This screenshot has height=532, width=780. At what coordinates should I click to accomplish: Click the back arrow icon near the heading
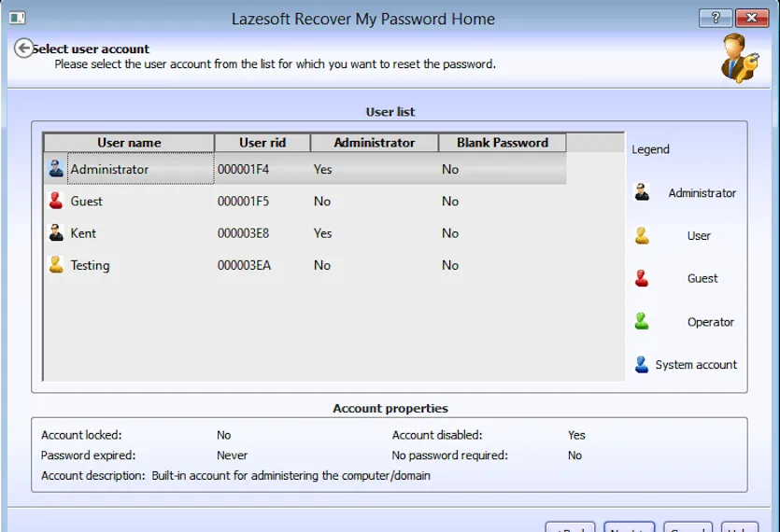(x=23, y=49)
